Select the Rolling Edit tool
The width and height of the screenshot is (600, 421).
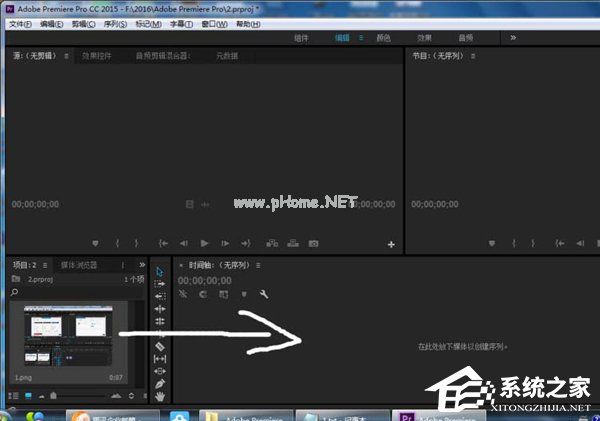pos(160,321)
